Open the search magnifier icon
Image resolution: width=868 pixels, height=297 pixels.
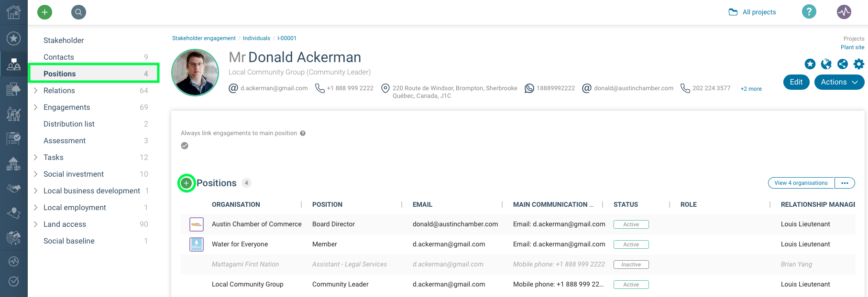pos(78,12)
